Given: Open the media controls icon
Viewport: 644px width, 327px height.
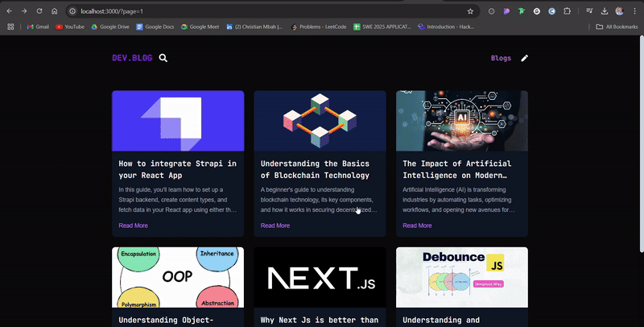Looking at the screenshot, I should pos(589,11).
